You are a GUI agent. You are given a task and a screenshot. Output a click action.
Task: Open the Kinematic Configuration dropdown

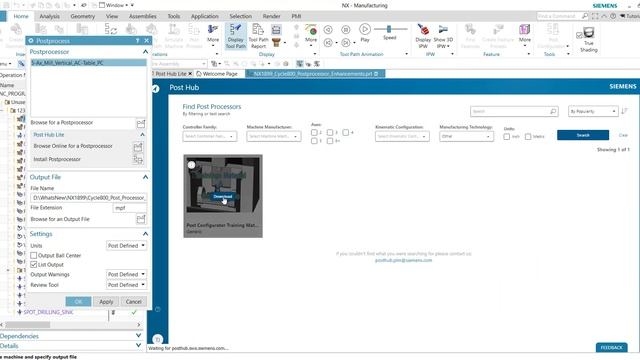click(402, 136)
